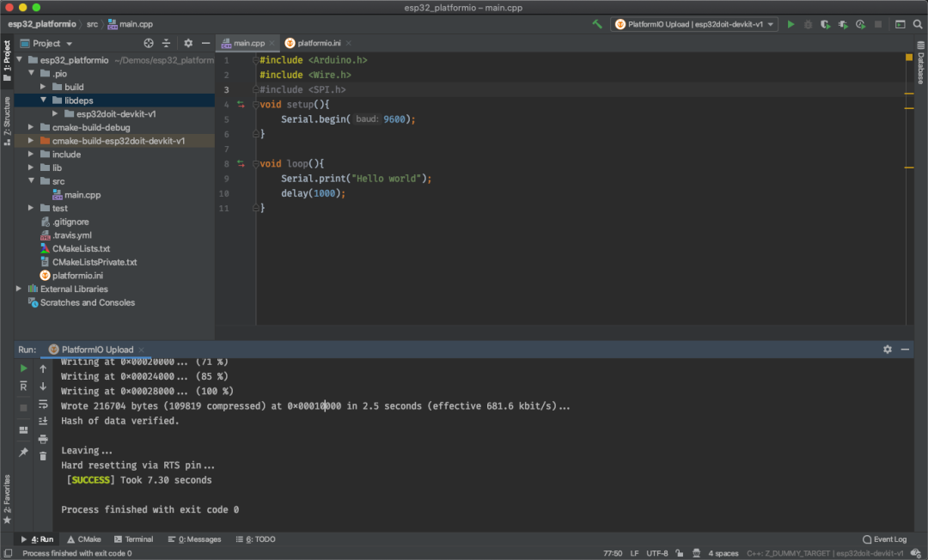Collapse the libdeps folder
This screenshot has height=560, width=928.
tap(44, 100)
